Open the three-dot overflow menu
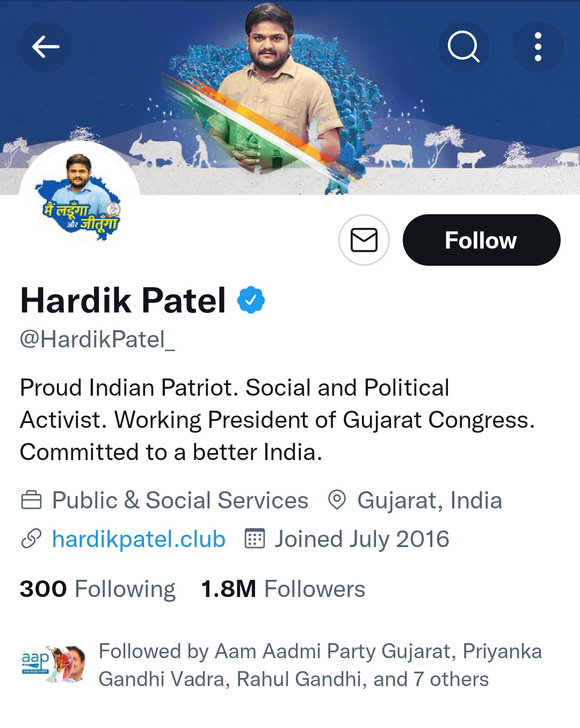 coord(538,47)
